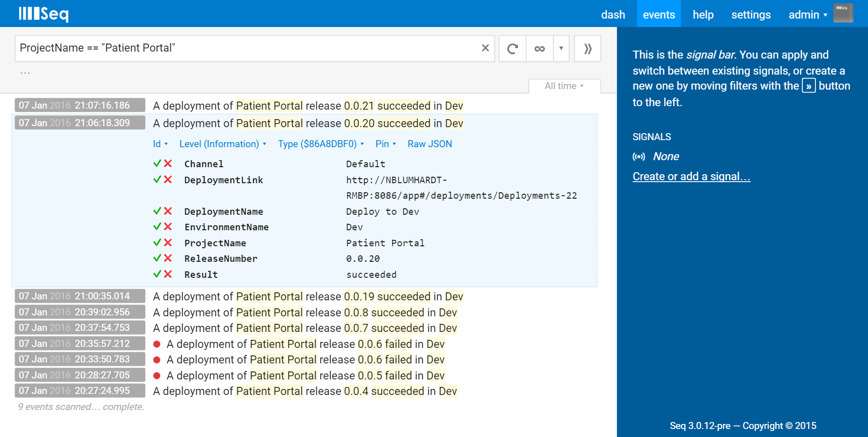Click timestamp 07 Jan 2016 20:33:50.783
Image resolution: width=868 pixels, height=437 pixels.
[80, 359]
